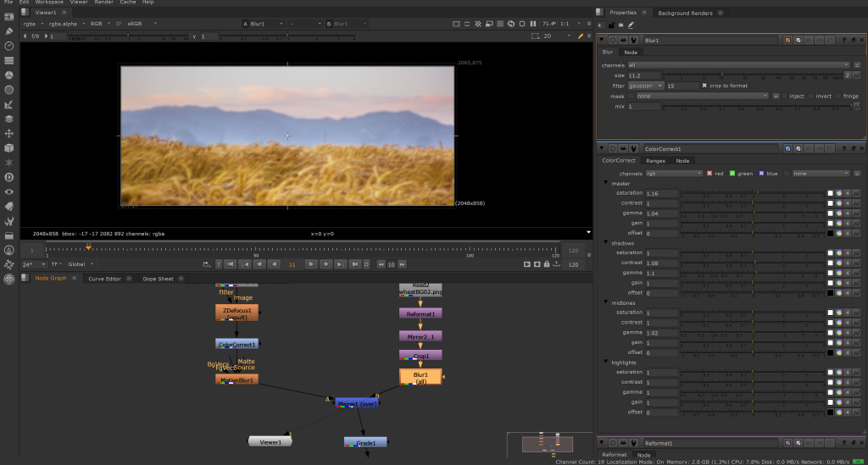Viewport: 868px width, 465px height.
Task: Open the Workspace menu
Action: tap(49, 3)
